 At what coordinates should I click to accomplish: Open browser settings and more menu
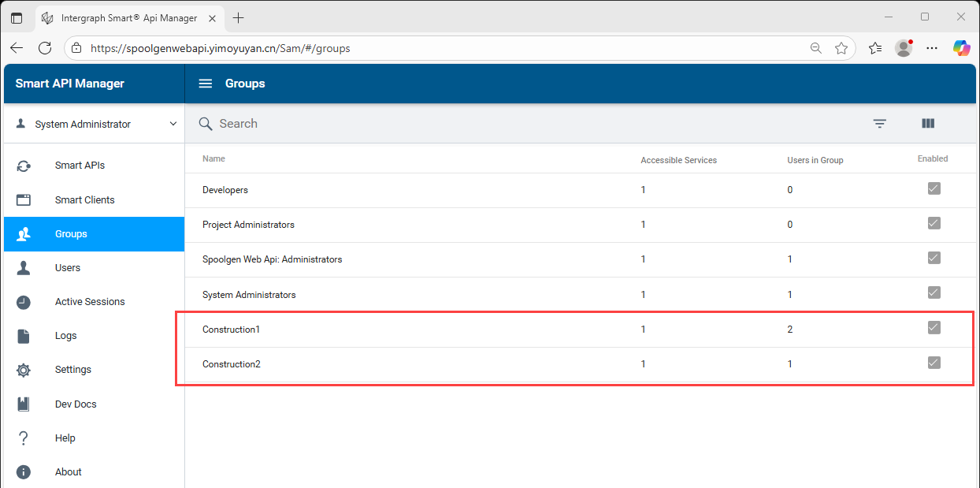[x=932, y=48]
